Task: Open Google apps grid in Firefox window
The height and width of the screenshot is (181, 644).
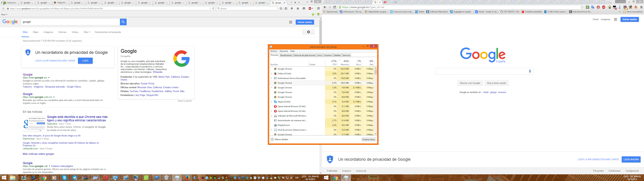Action: coord(291,22)
